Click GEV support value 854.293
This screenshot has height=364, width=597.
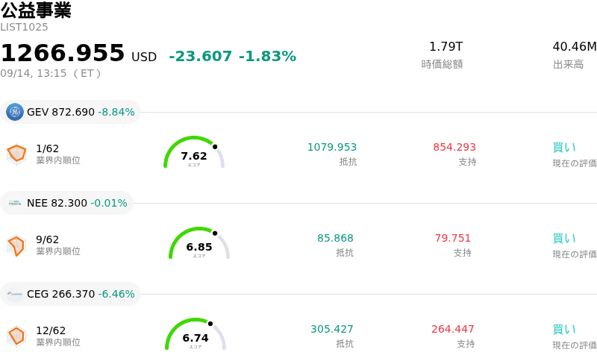point(454,147)
